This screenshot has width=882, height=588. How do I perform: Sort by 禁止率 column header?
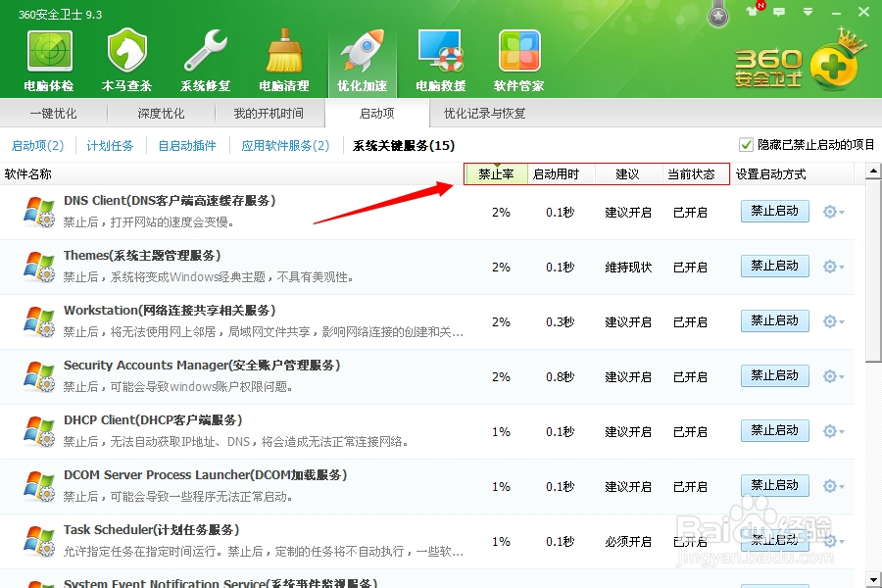[496, 174]
